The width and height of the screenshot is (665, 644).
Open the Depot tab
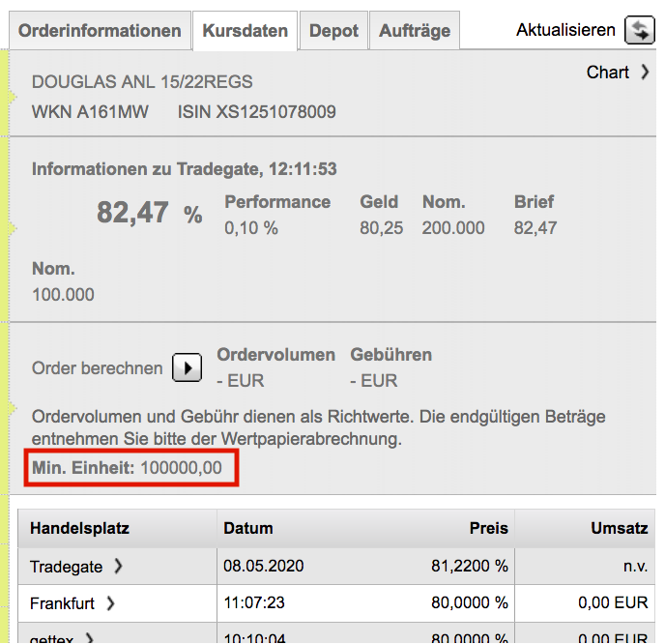coord(333,31)
